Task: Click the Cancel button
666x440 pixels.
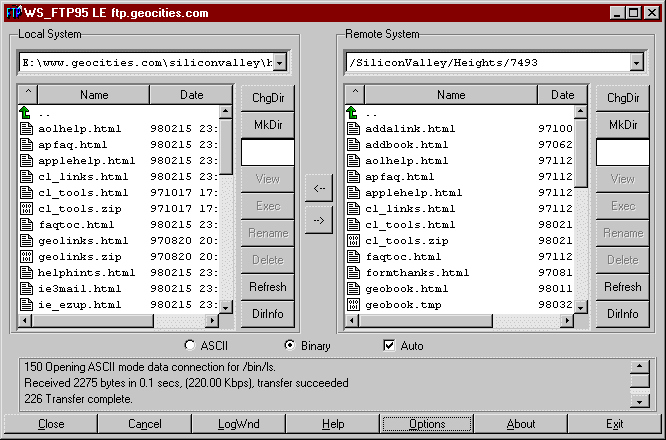Action: point(144,424)
